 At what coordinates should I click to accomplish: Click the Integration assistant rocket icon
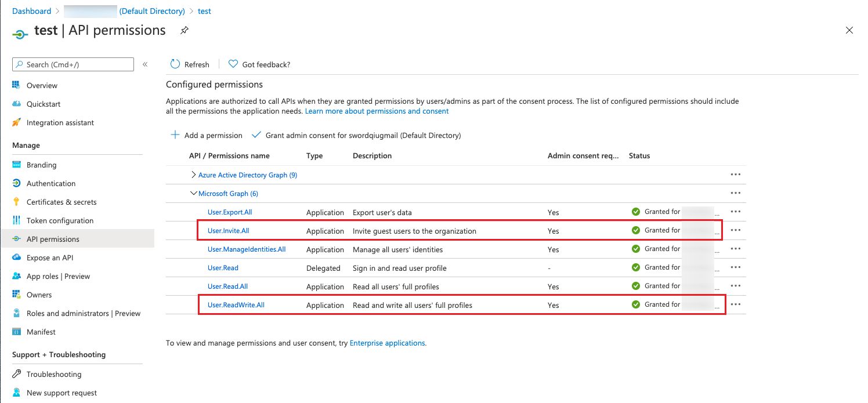[16, 123]
